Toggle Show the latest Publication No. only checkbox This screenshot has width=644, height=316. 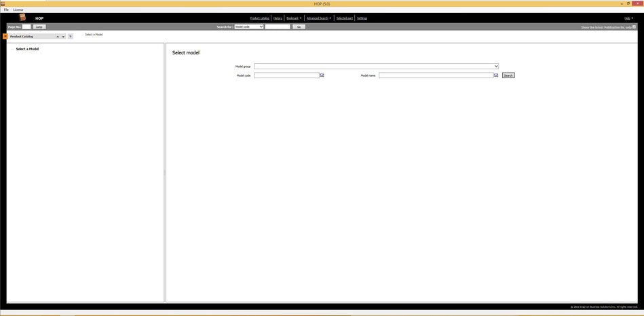(x=634, y=27)
